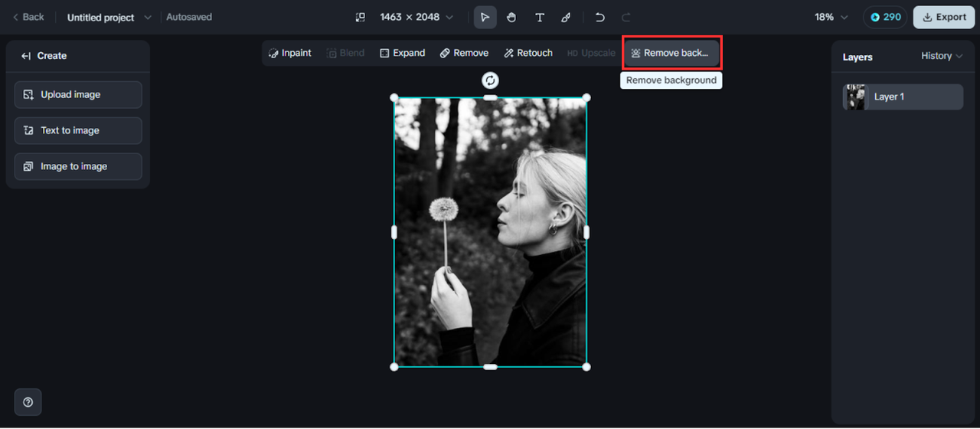Open the Retouch tool
This screenshot has height=429, width=980.
528,53
